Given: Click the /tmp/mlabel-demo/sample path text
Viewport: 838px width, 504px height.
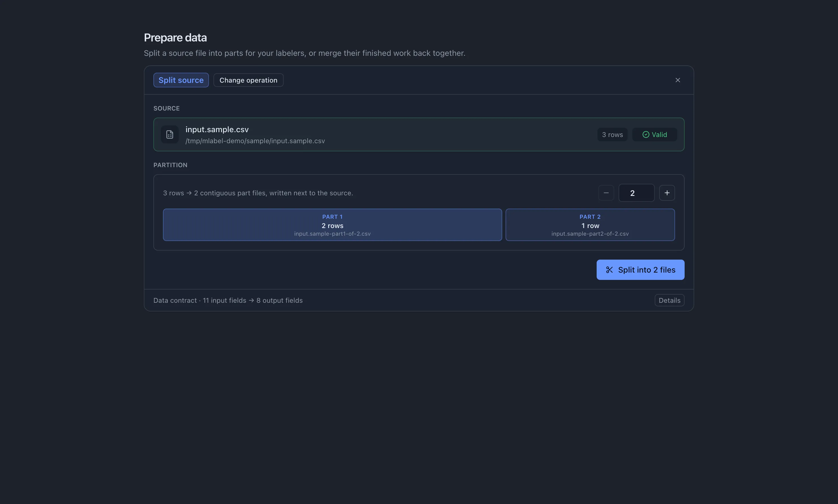Looking at the screenshot, I should click(255, 141).
